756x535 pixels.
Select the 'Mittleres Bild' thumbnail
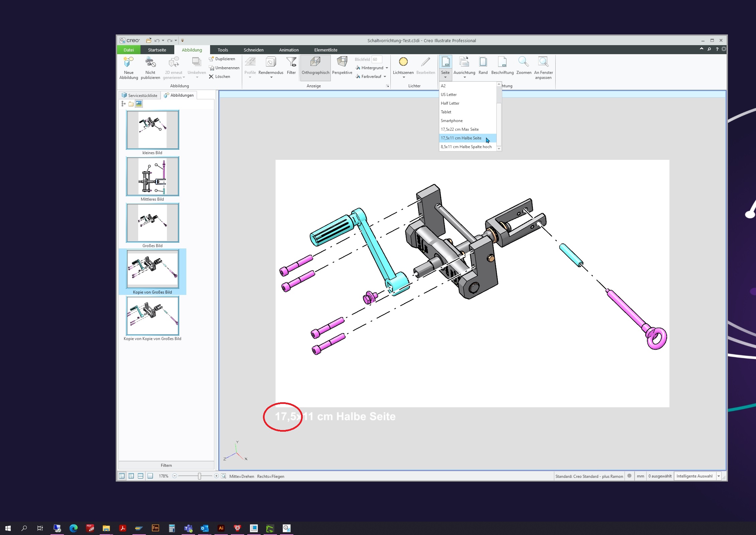coord(152,176)
